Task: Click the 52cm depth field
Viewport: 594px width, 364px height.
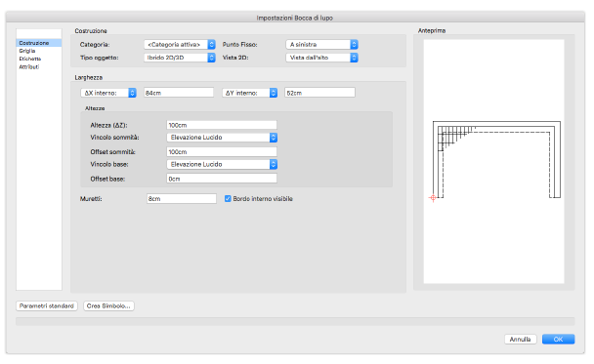Action: pyautogui.click(x=319, y=93)
